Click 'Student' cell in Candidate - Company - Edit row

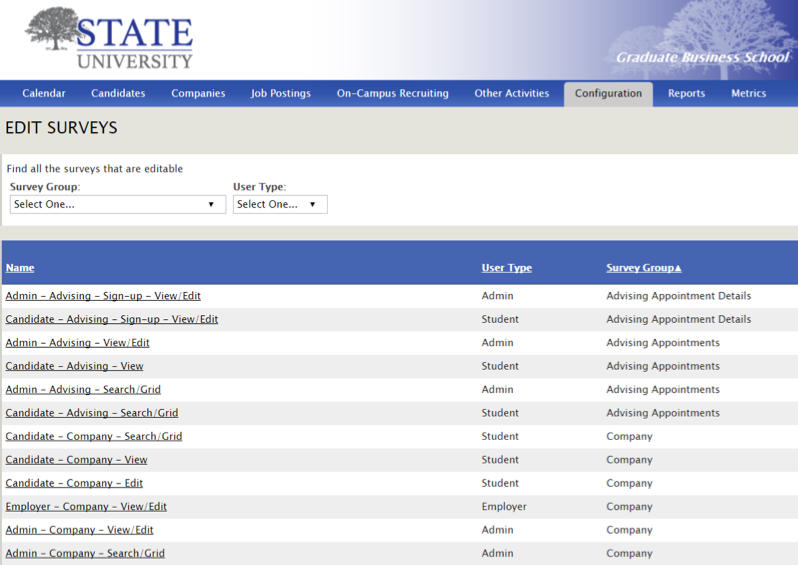point(500,483)
